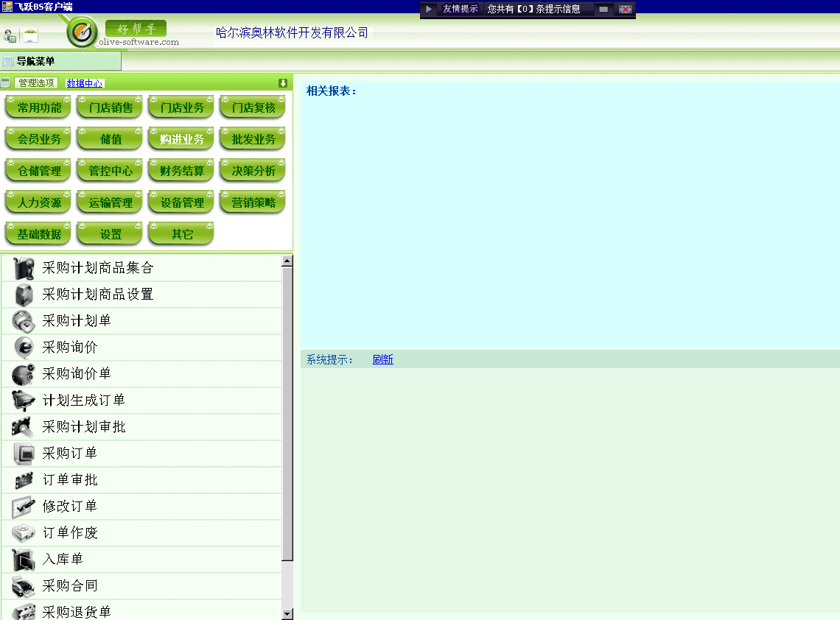
Task: Open the 采购询价 globe icon
Action: 21,347
